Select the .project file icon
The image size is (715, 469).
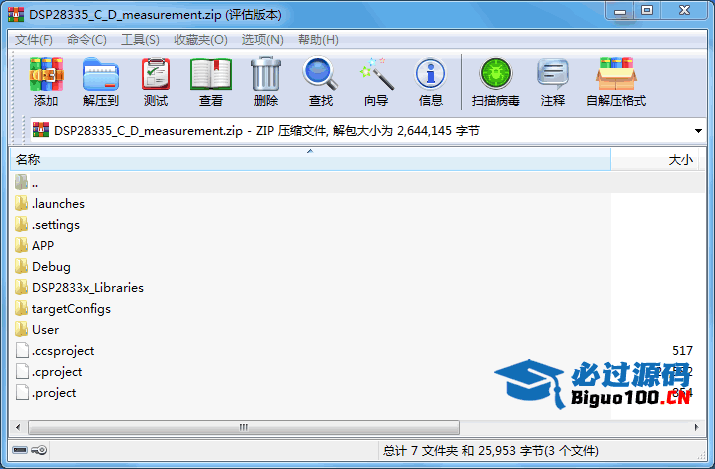(22, 392)
